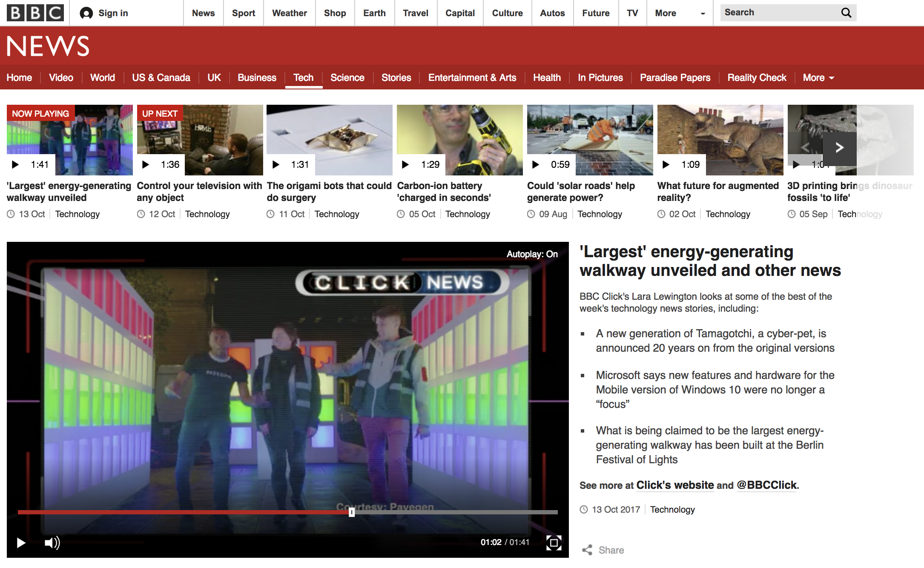The height and width of the screenshot is (568, 924).
Task: Open 'Control your television with any object' headline
Action: [x=199, y=192]
